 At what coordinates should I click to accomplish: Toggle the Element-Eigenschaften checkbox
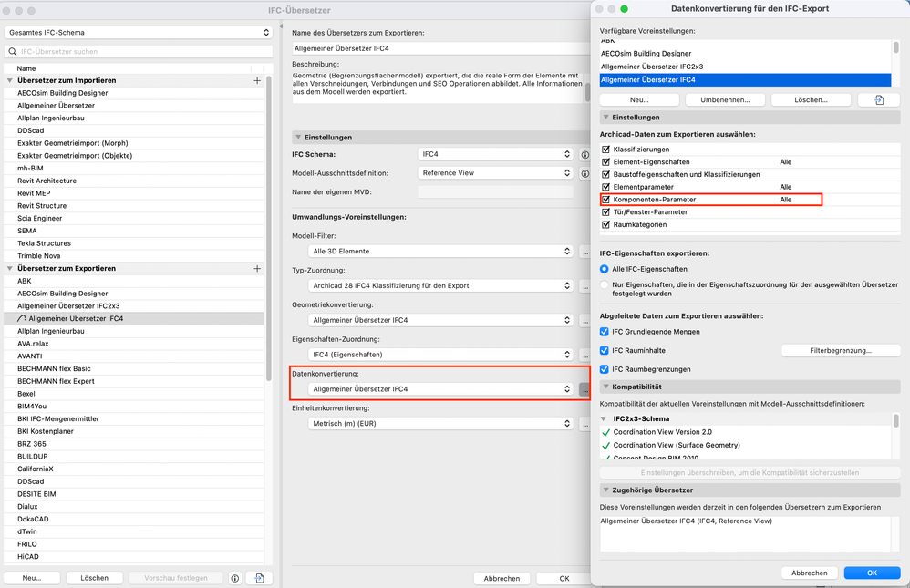[605, 162]
